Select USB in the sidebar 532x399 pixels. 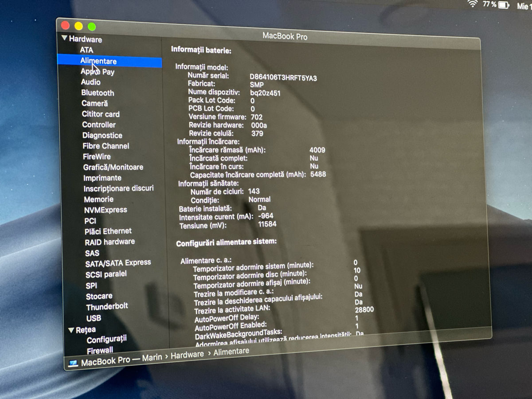coord(94,318)
